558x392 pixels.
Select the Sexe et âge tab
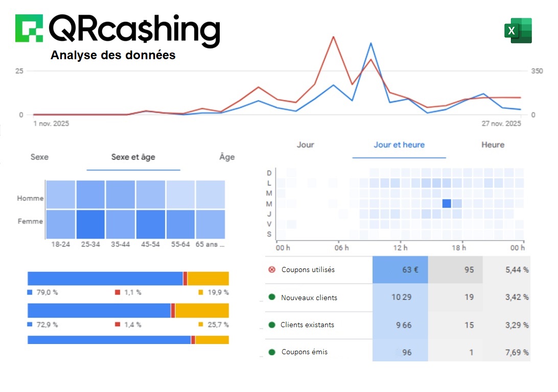coord(133,157)
